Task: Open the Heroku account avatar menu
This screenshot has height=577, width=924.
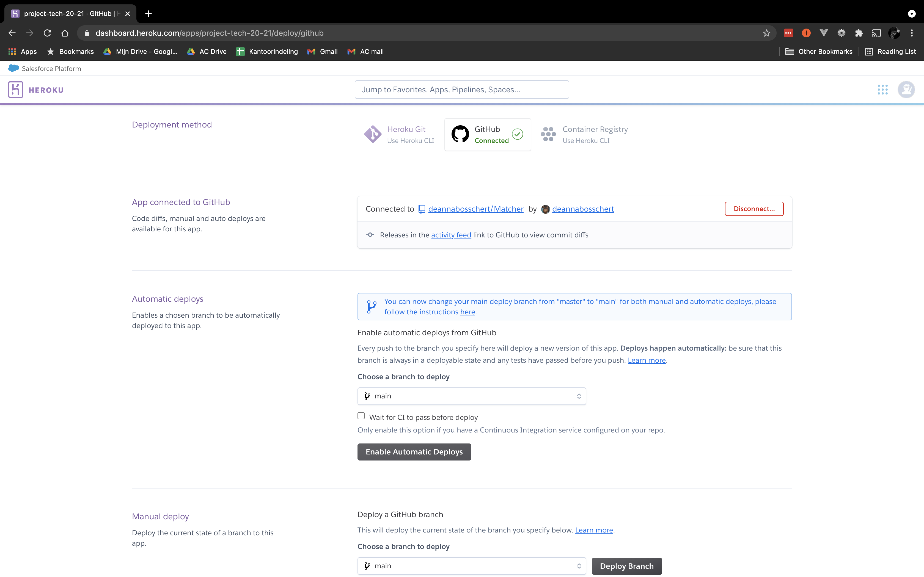Action: click(x=906, y=89)
